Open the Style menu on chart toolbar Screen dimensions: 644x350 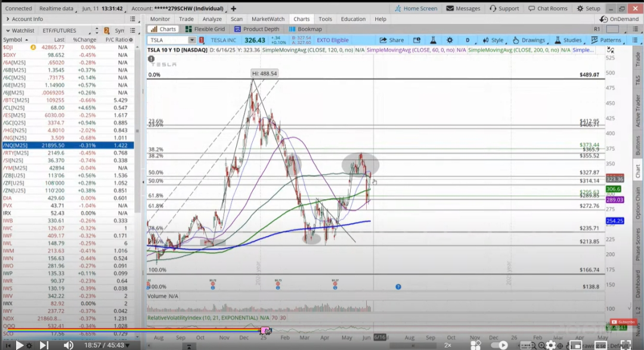(x=493, y=40)
